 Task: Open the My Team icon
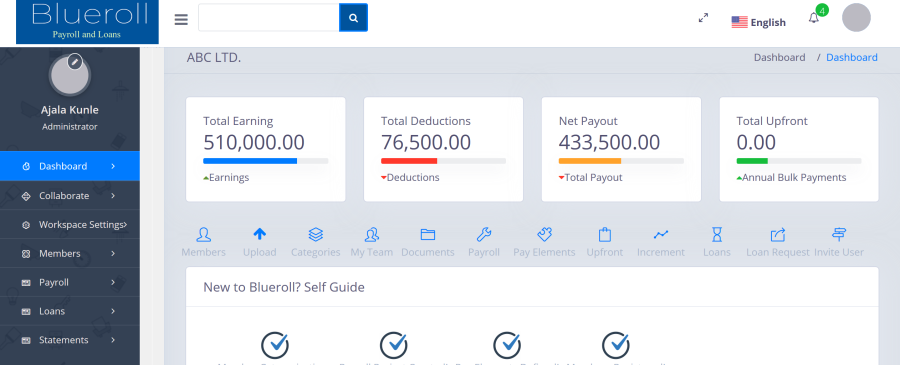pos(372,234)
